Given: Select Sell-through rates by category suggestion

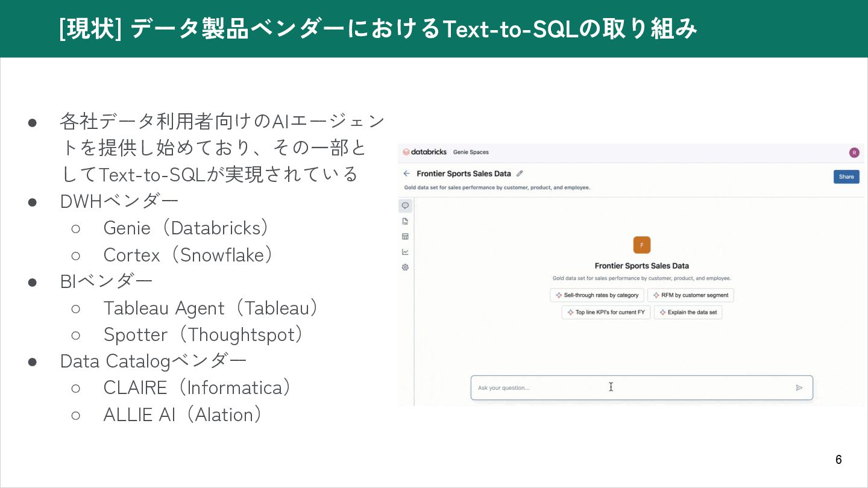Looking at the screenshot, I should tap(597, 295).
